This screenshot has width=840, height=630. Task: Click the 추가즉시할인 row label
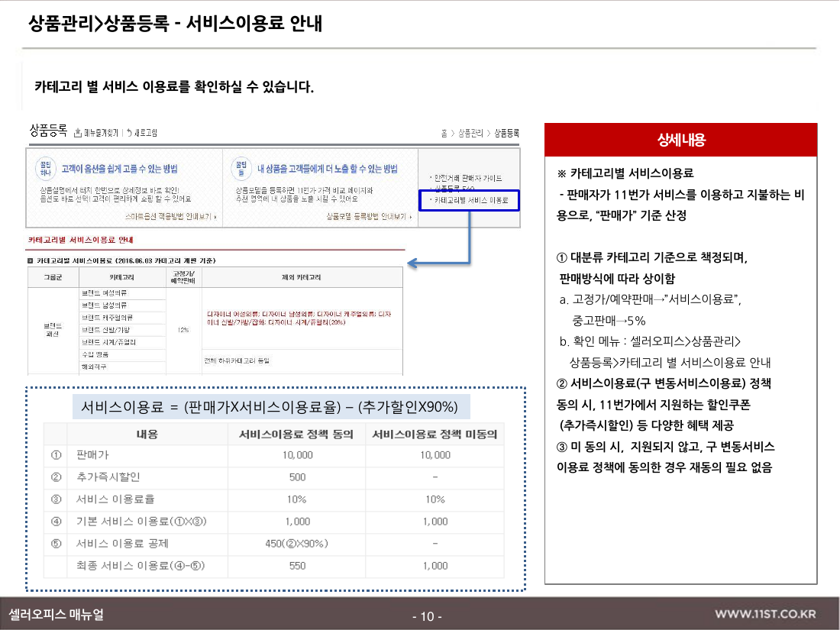click(x=108, y=477)
